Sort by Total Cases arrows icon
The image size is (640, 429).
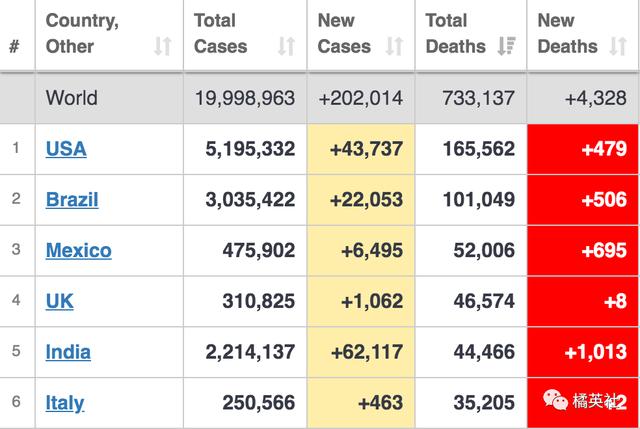point(287,46)
